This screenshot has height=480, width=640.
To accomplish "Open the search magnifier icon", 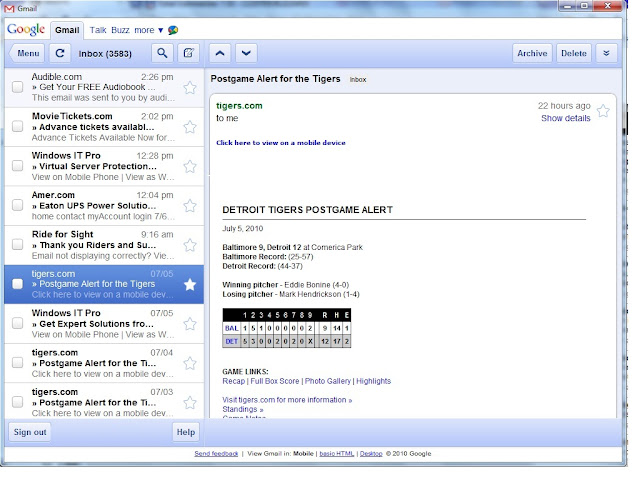I will click(162, 53).
